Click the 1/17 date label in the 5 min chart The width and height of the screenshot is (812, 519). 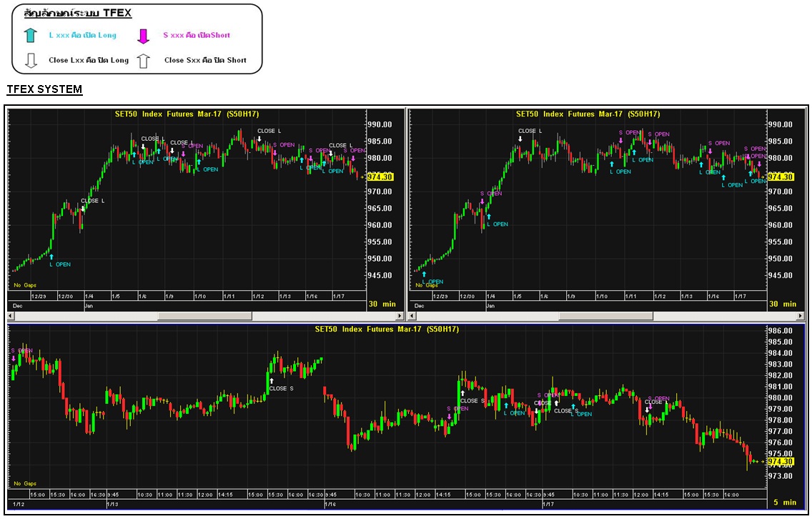[548, 504]
